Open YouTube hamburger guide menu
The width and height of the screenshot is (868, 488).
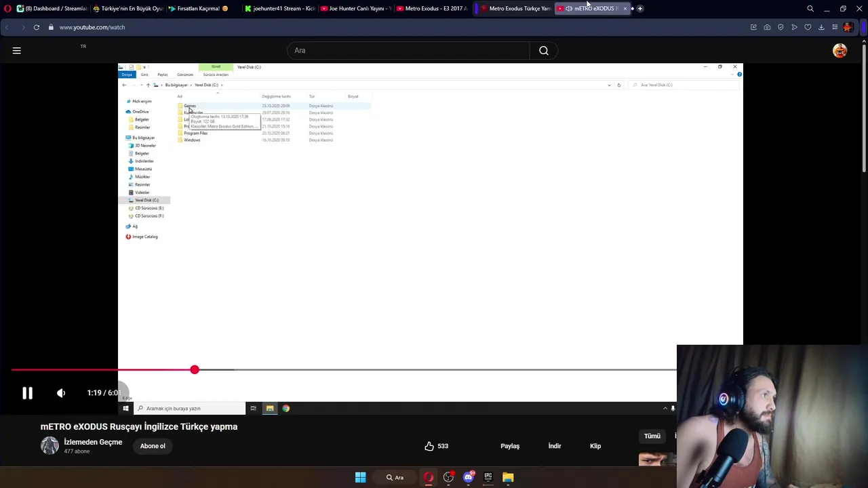(x=17, y=50)
